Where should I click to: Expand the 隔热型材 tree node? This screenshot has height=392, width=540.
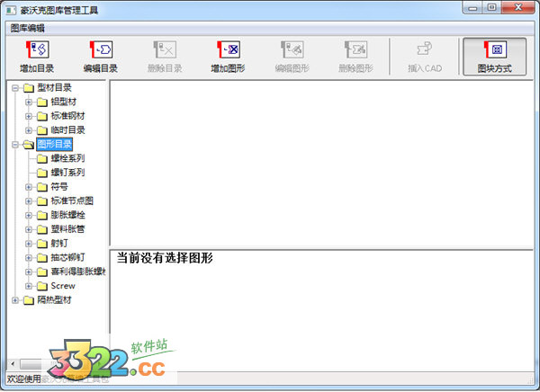(15, 300)
